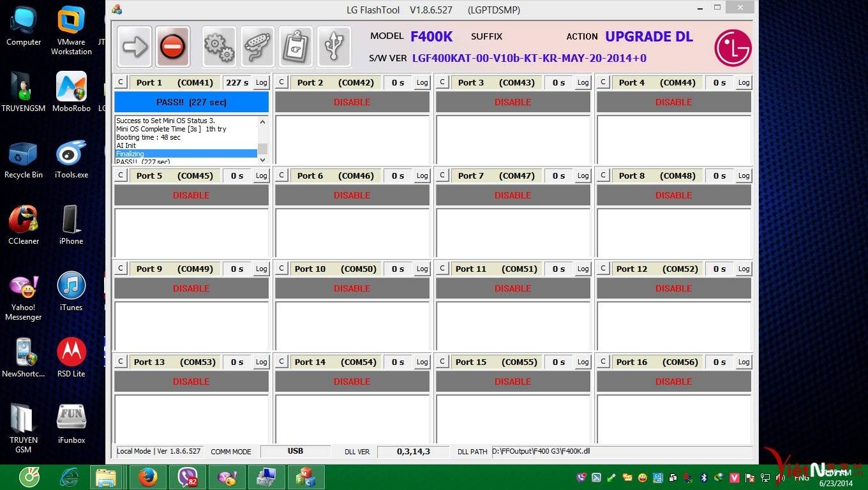This screenshot has height=490, width=868.
Task: Click Bluetooth icon in system tray
Action: [704, 477]
